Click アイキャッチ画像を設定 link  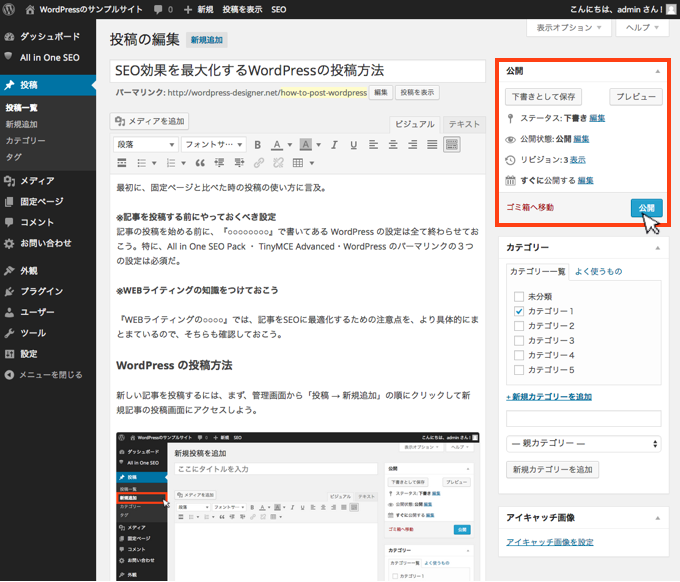point(550,543)
